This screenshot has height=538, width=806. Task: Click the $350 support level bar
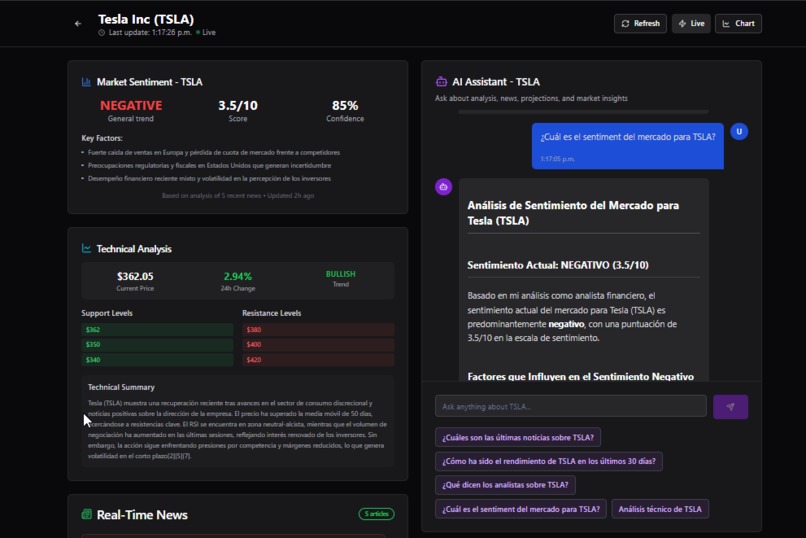click(157, 344)
